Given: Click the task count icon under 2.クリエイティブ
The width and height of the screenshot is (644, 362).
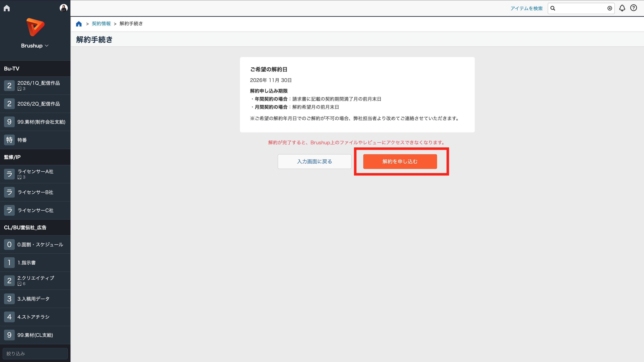Looking at the screenshot, I should point(19,284).
